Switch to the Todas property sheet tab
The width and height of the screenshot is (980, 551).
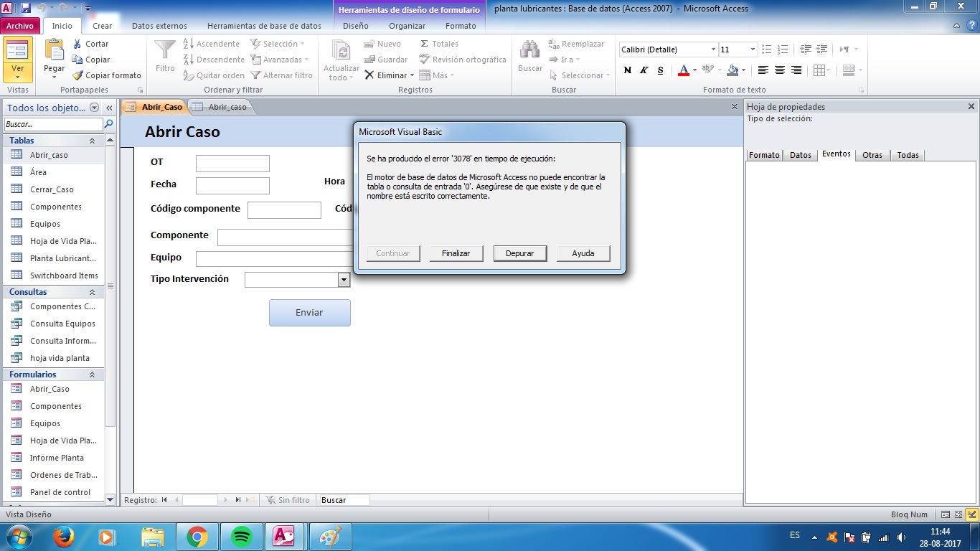pos(908,155)
